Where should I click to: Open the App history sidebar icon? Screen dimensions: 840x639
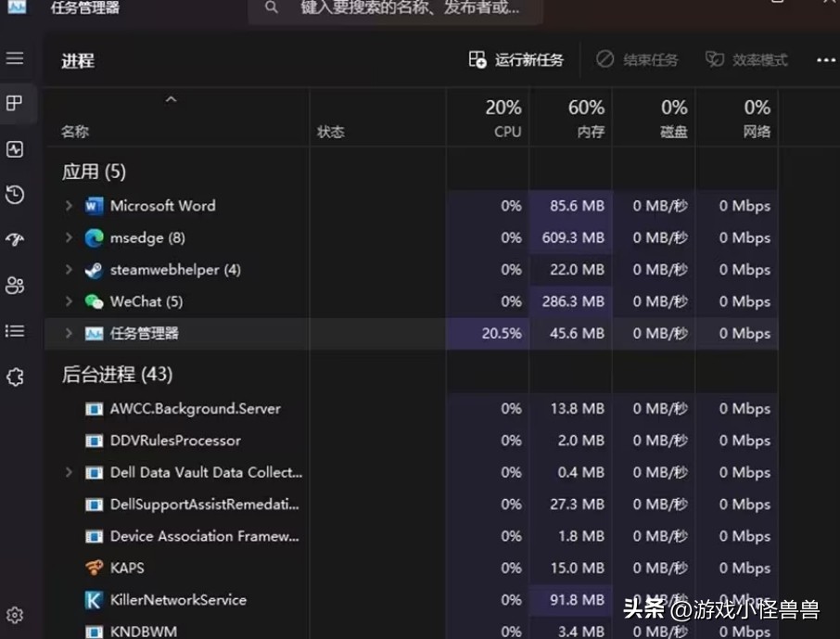coord(15,195)
